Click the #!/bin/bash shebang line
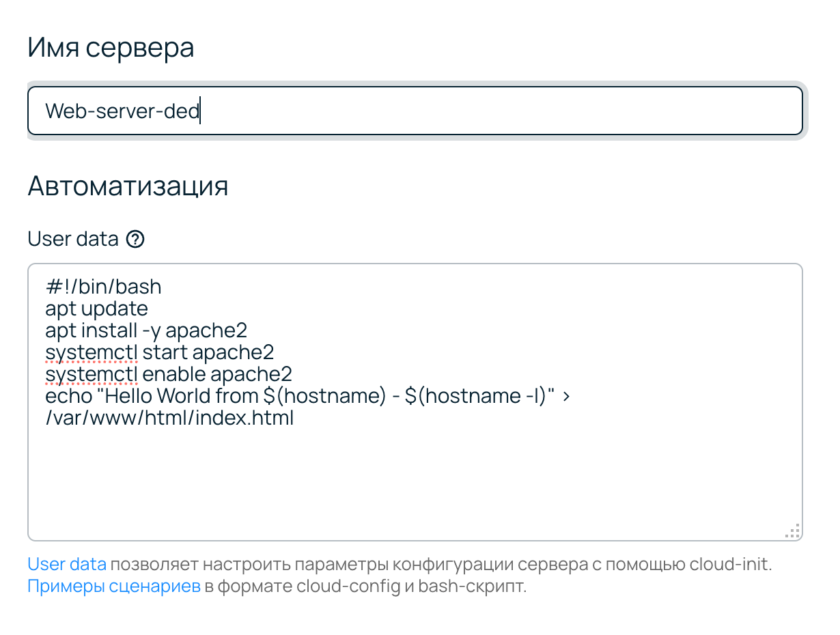840x635 pixels. pos(103,287)
